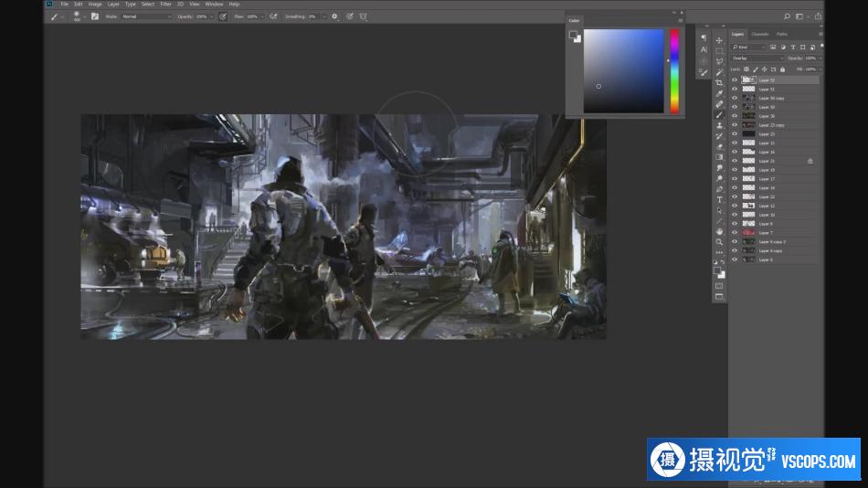Open smoothing options gear icon
868x488 pixels.
[334, 16]
